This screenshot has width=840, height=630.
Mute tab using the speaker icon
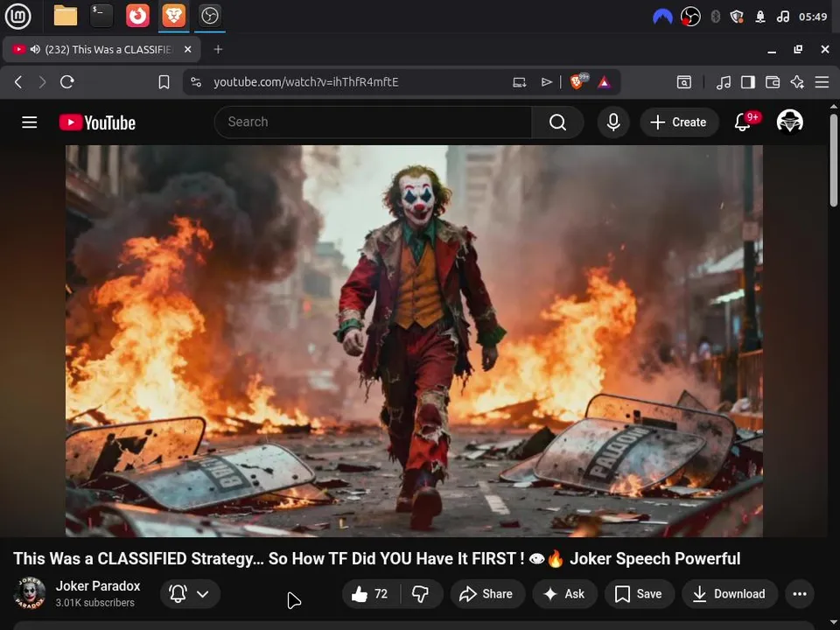[x=35, y=49]
